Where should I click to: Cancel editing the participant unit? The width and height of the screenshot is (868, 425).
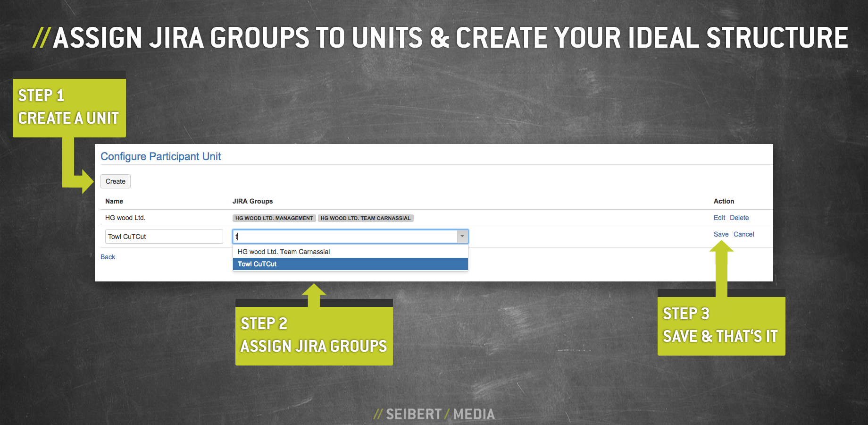point(743,234)
